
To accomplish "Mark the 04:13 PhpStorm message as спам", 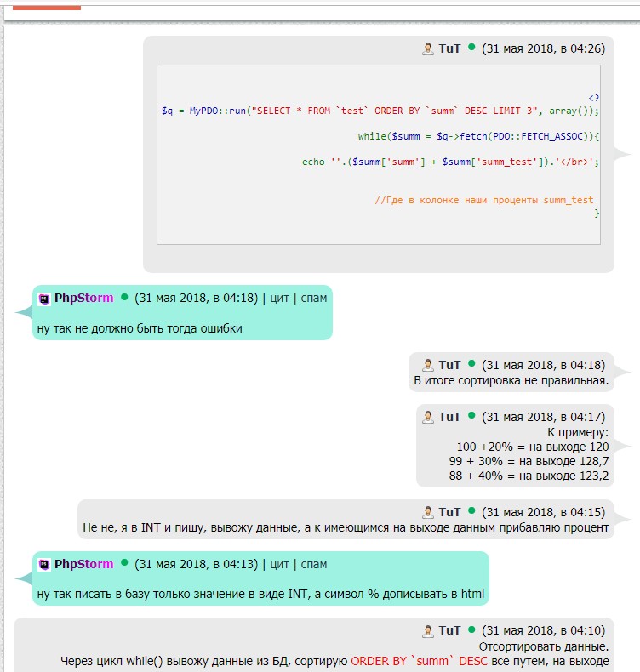I will pyautogui.click(x=314, y=564).
